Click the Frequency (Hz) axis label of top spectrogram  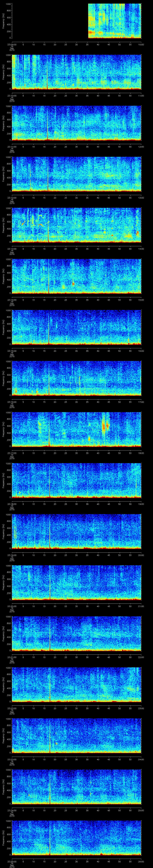tap(3, 21)
